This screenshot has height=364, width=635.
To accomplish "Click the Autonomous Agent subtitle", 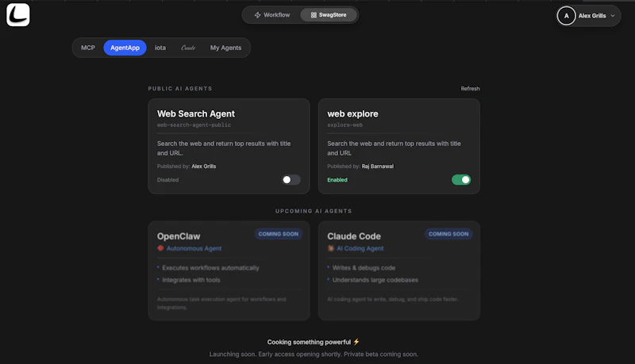I will [194, 248].
